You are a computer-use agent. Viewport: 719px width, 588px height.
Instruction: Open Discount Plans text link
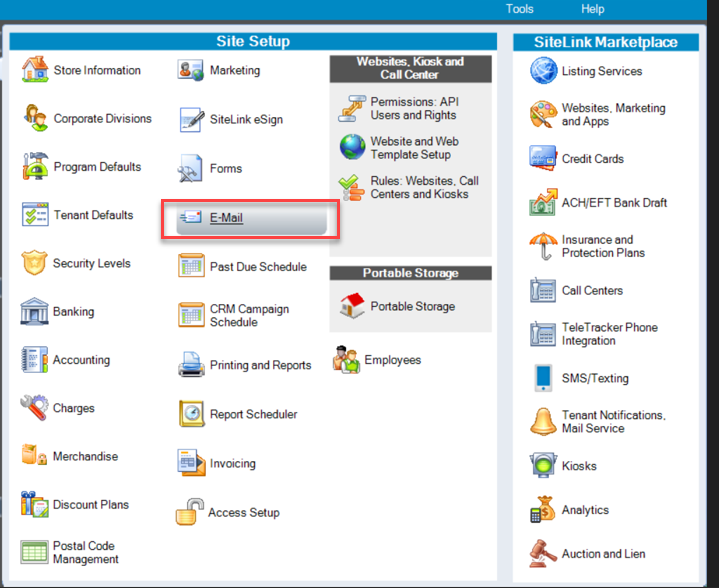[91, 505]
